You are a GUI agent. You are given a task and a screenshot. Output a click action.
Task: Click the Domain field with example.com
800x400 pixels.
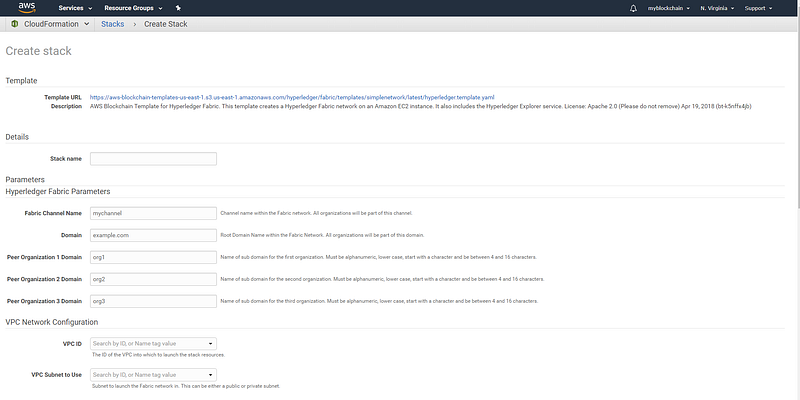tap(154, 235)
